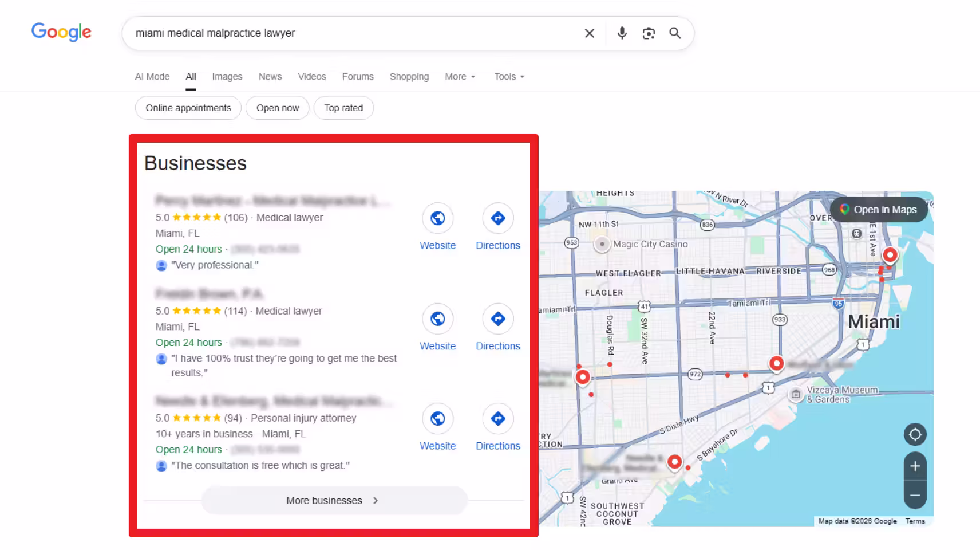This screenshot has height=550, width=980.
Task: Open Website for the 106-review medical lawyer
Action: 438,227
